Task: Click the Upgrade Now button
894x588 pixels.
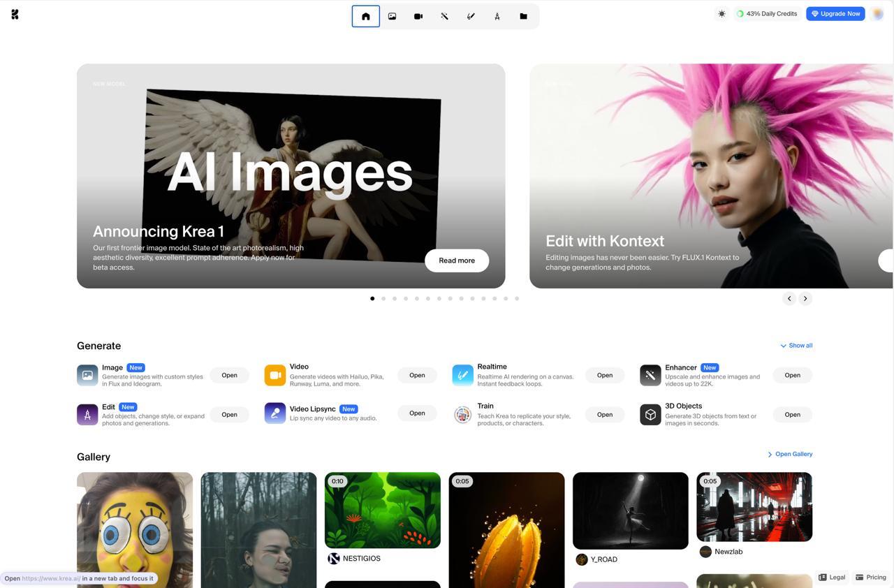Action: (x=835, y=14)
